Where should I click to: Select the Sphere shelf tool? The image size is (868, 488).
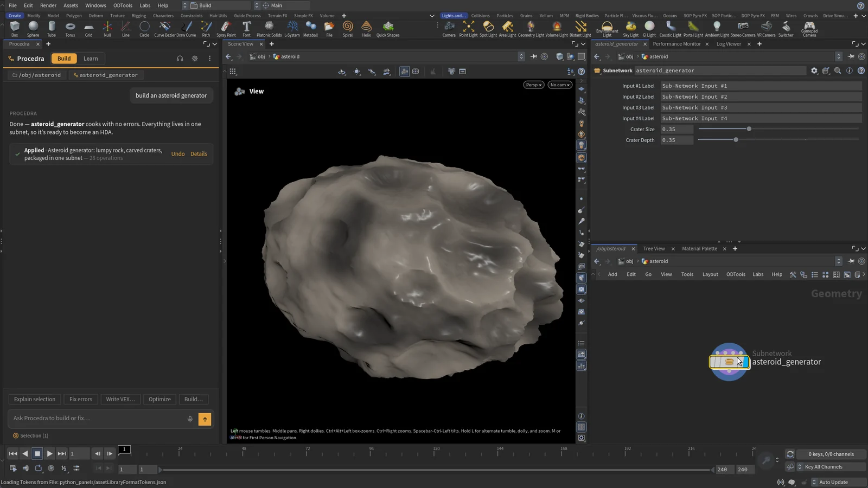point(33,29)
